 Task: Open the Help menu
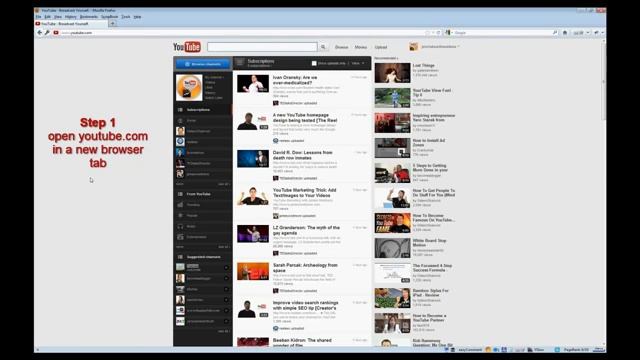pos(138,17)
